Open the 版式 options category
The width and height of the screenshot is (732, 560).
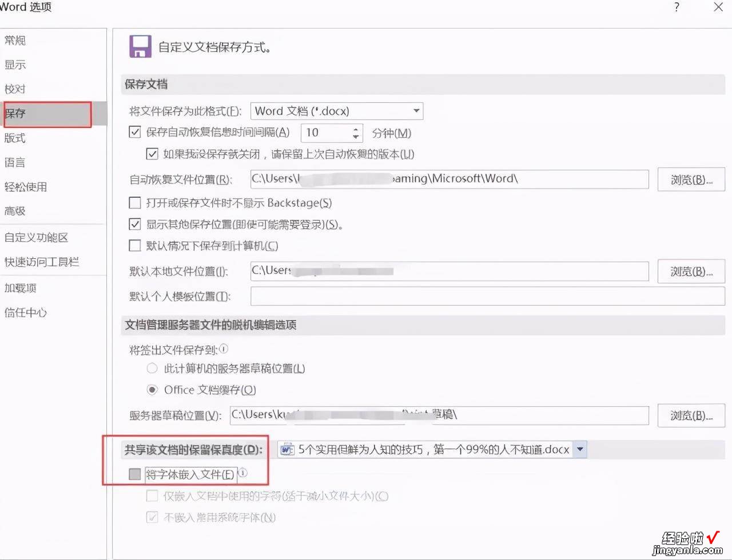[15, 138]
